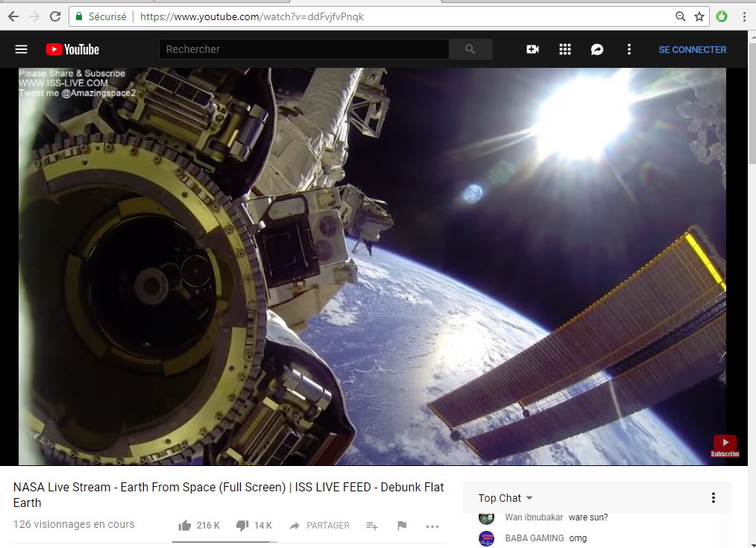Open the YouTube hamburger guide menu
This screenshot has width=756, height=548.
[x=21, y=49]
